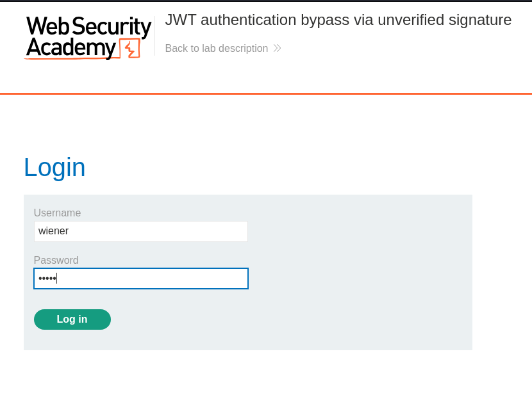Click the Password label
Image resolution: width=532 pixels, height=404 pixels.
[56, 260]
